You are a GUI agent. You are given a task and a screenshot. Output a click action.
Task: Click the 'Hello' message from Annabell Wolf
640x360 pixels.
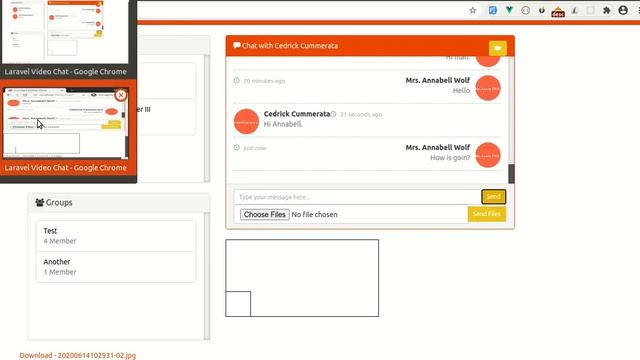point(461,91)
